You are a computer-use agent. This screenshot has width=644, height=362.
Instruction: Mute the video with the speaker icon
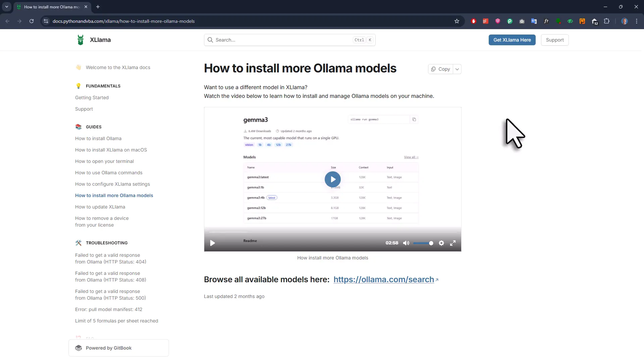click(406, 243)
